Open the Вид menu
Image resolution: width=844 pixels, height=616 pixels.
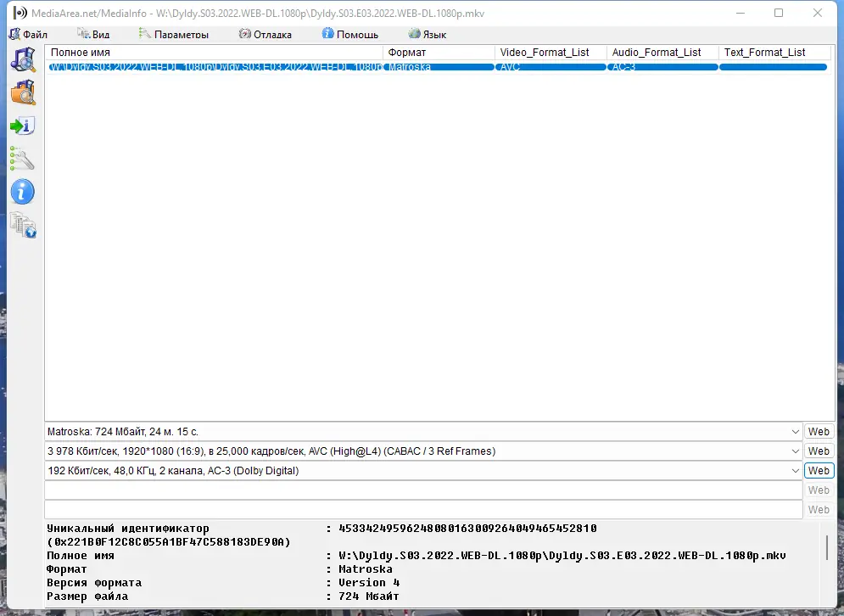point(93,35)
